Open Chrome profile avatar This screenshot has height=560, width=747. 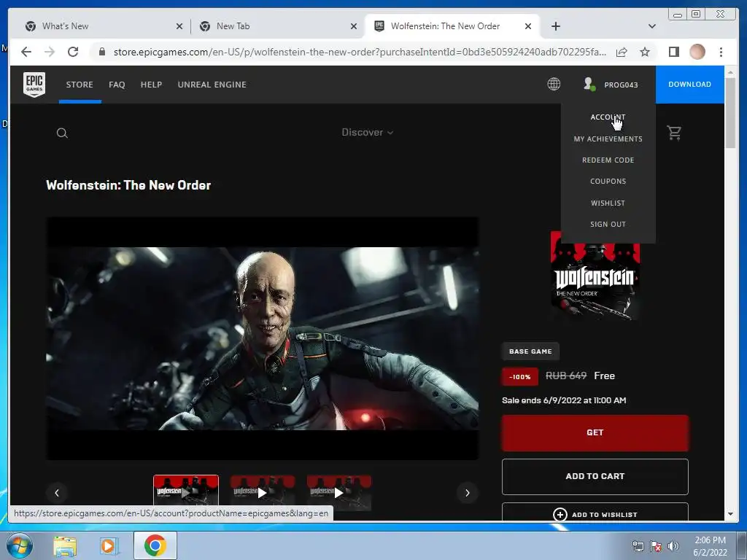(x=697, y=52)
